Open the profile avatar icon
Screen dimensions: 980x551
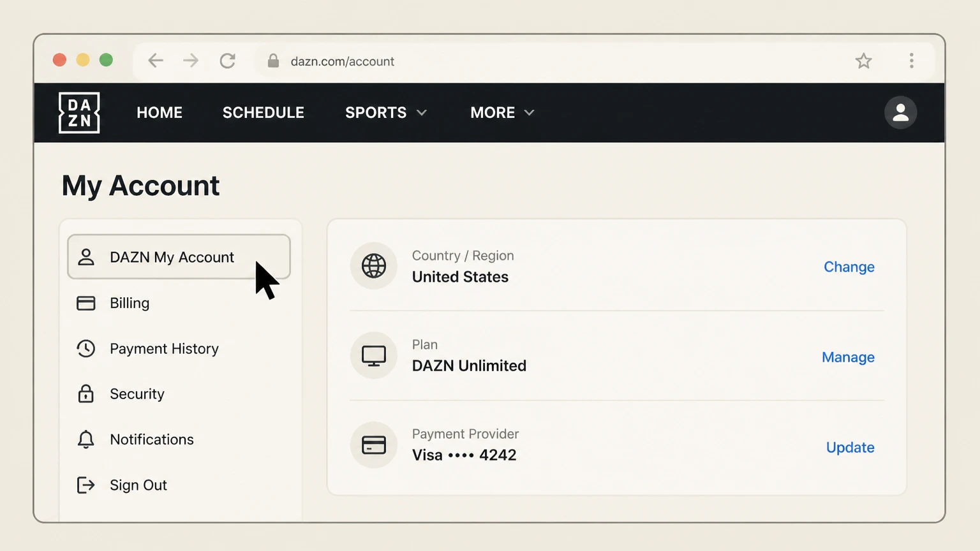tap(900, 113)
